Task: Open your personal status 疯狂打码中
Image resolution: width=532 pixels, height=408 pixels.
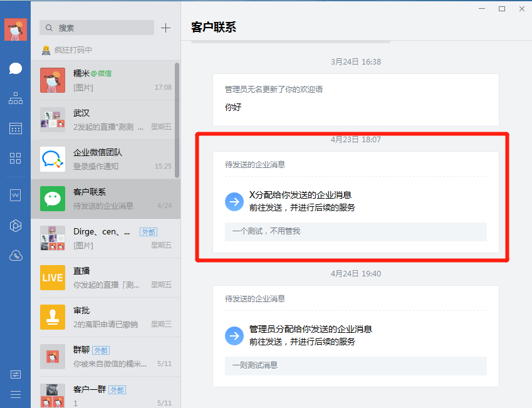Action: 75,50
